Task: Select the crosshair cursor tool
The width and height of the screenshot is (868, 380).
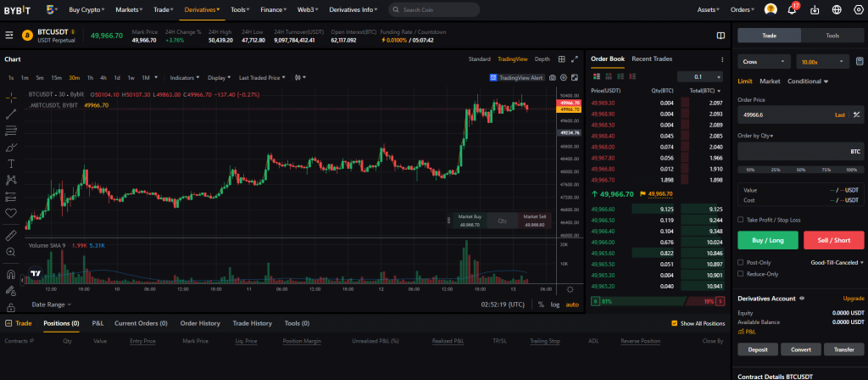Action: coord(10,98)
